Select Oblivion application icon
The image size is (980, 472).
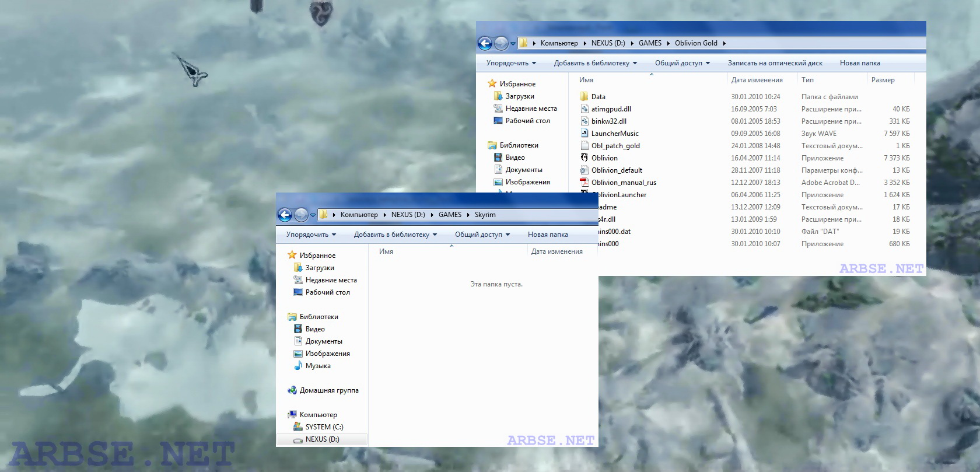(584, 158)
